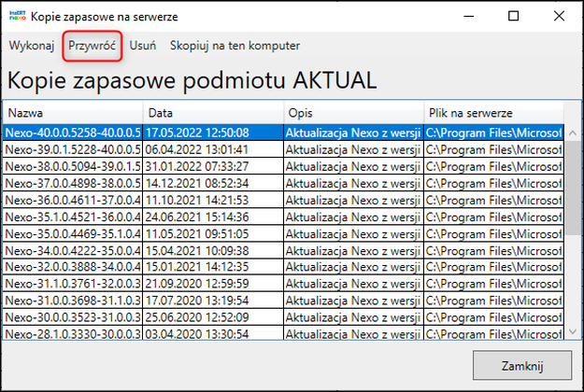Click the scrollbar up arrow
Viewport: 584px width, 392px height.
pyautogui.click(x=573, y=133)
